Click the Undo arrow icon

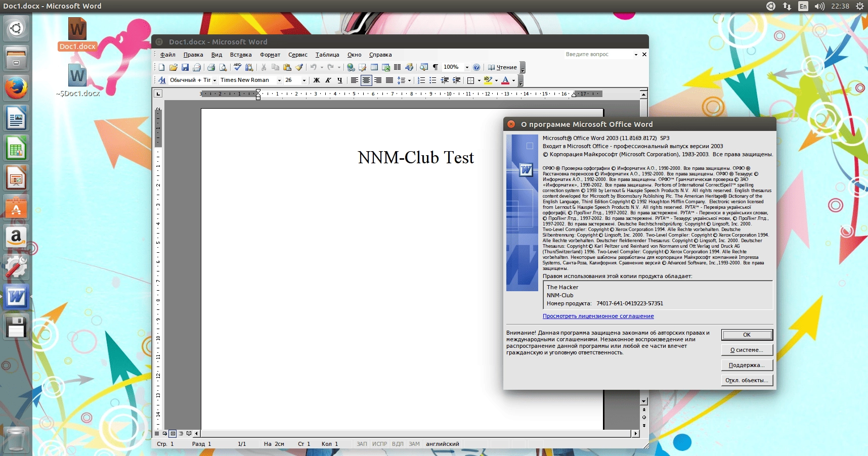tap(314, 67)
